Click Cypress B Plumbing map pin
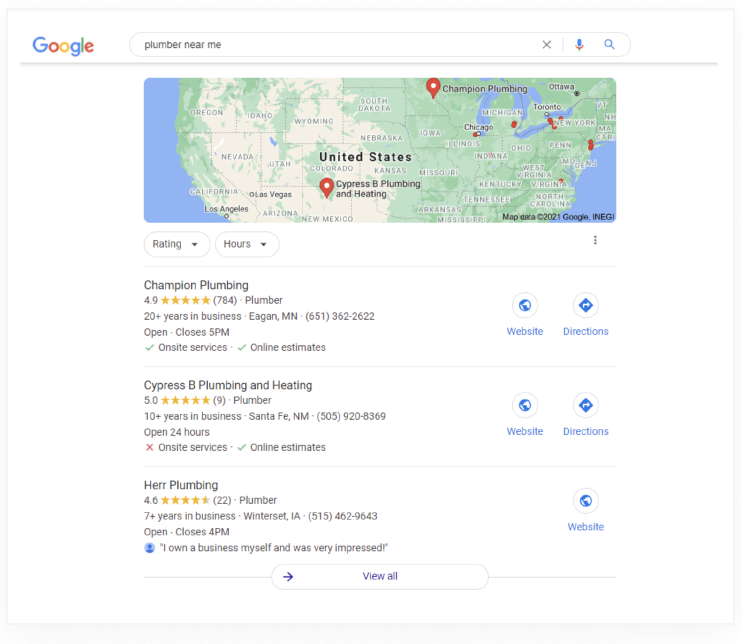This screenshot has height=644, width=742. click(326, 188)
